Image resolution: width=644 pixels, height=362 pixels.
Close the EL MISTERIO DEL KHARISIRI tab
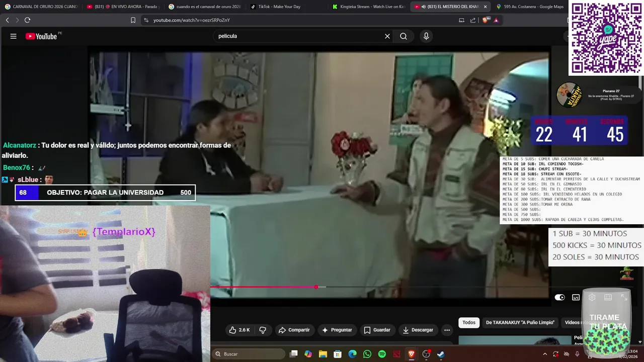(485, 7)
